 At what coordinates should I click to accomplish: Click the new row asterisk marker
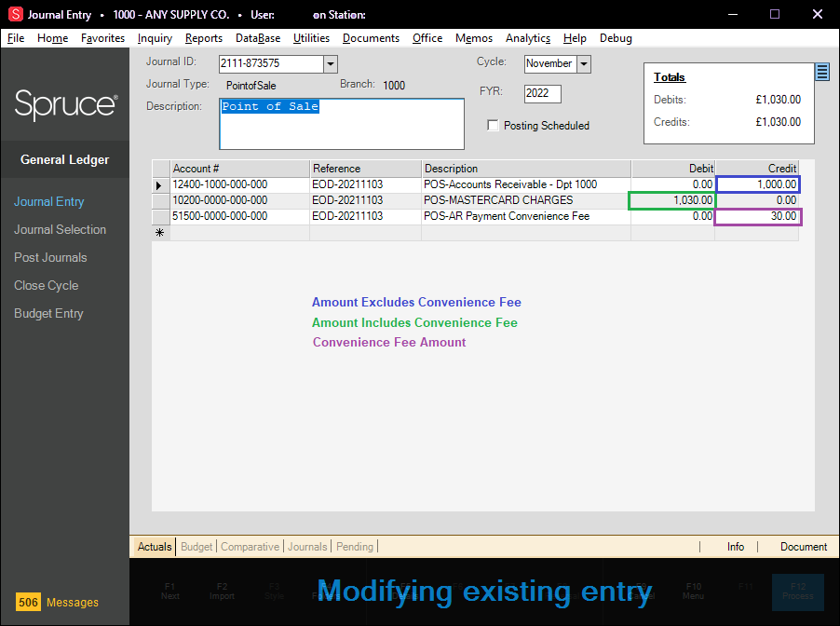coord(159,233)
